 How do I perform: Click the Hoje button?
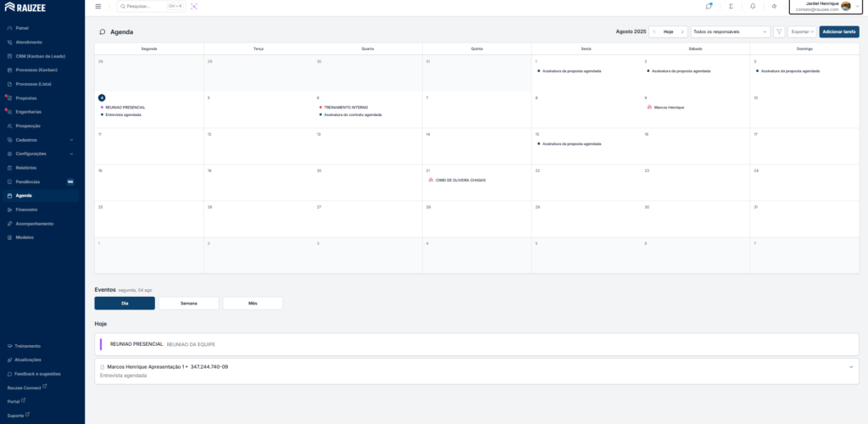(669, 31)
